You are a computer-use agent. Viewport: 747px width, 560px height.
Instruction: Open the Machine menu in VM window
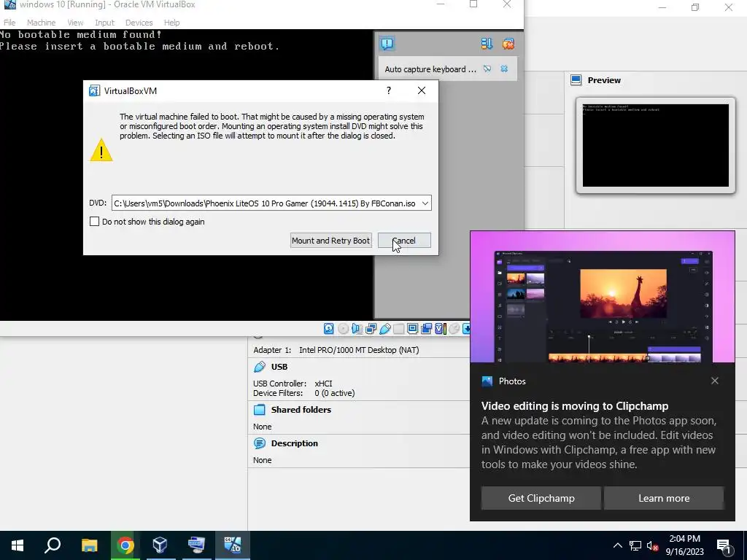coord(41,23)
